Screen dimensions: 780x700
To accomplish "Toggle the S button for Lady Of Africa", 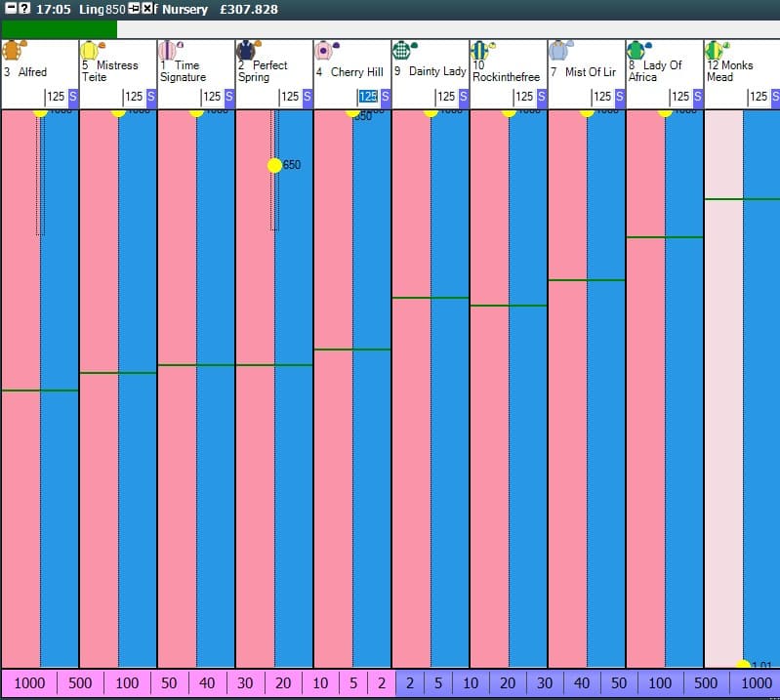I will (698, 97).
